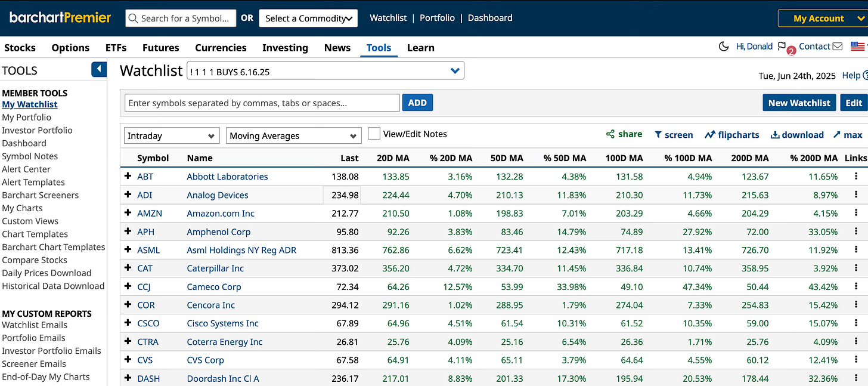Open the Caterpillar Inc name link
868x386 pixels.
coord(215,268)
